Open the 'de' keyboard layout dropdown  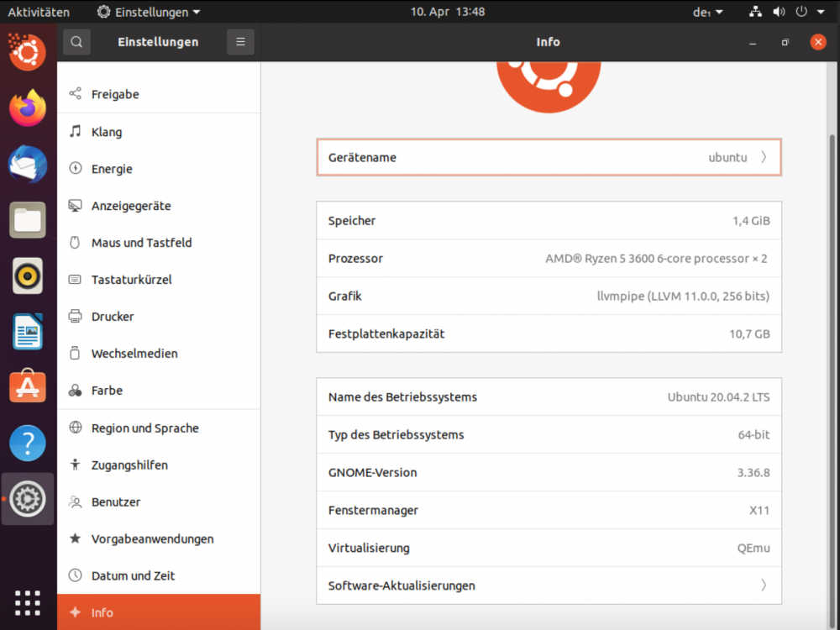(x=707, y=12)
